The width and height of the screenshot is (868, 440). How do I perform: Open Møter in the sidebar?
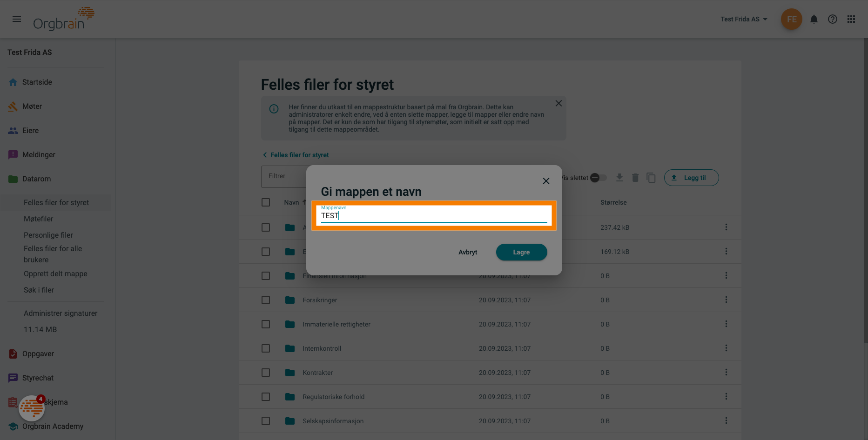pos(32,106)
